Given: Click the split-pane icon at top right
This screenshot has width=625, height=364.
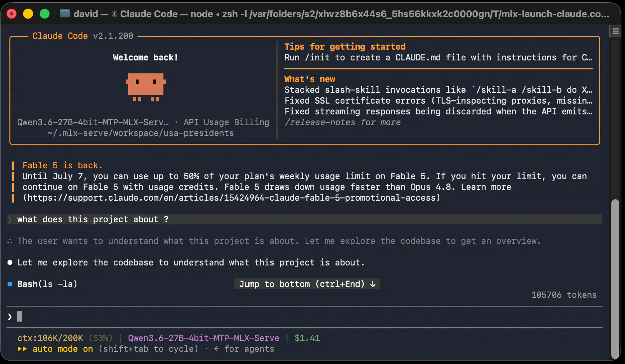Looking at the screenshot, I should click(x=616, y=31).
